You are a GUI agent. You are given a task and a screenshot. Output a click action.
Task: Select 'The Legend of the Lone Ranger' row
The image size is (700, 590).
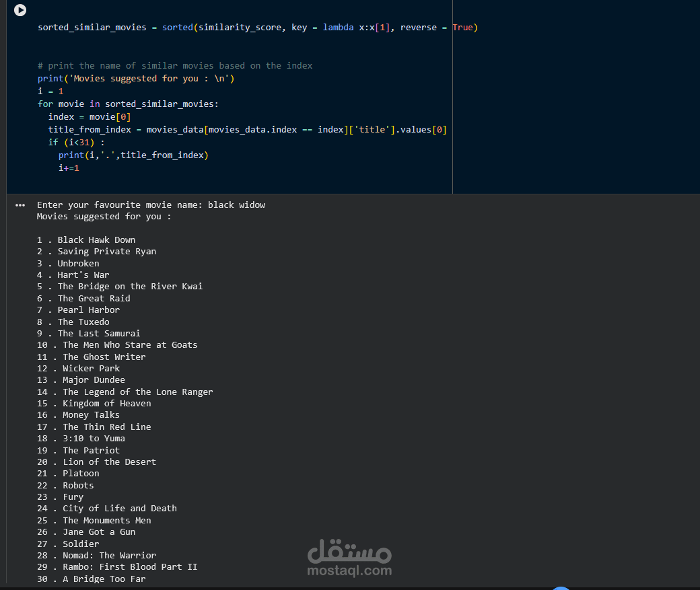click(125, 392)
